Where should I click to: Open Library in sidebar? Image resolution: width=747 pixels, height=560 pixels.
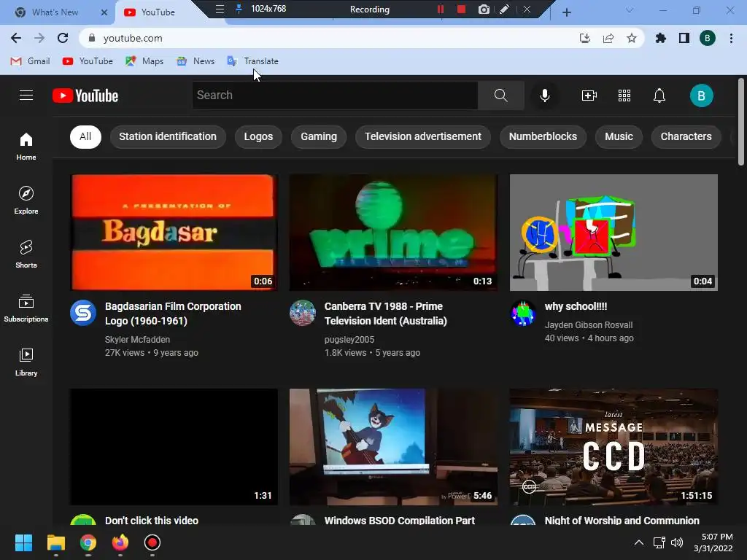pyautogui.click(x=26, y=362)
